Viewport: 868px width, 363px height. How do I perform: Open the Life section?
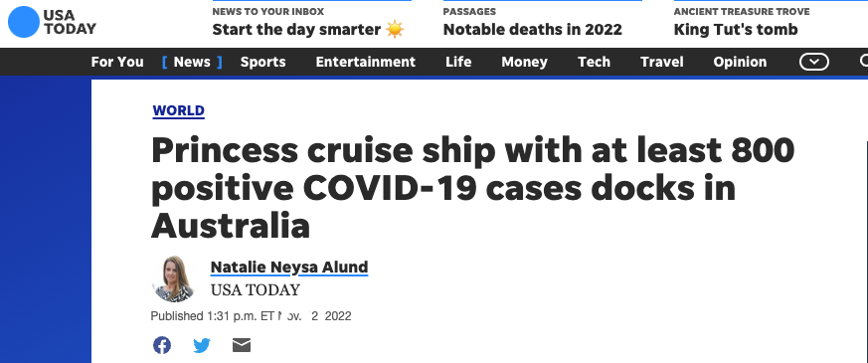coord(458,62)
